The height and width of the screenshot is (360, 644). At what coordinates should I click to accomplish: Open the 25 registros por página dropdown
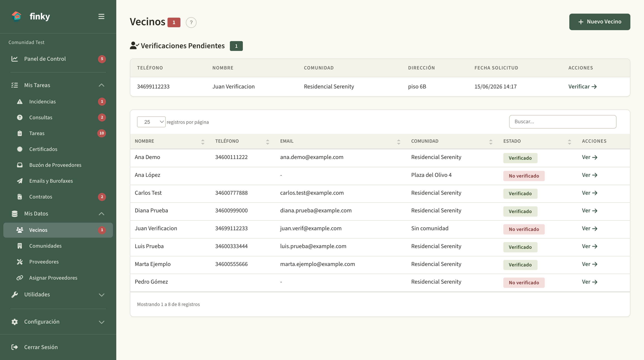151,122
